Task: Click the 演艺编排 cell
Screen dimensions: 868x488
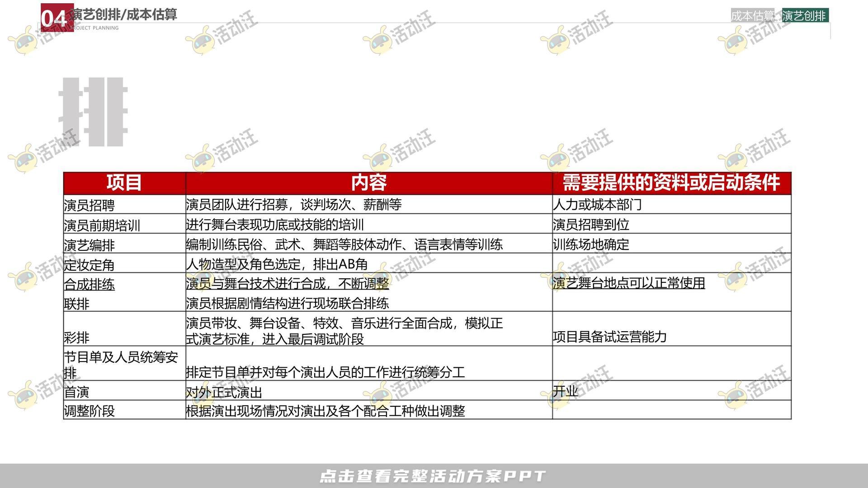Action: coord(124,244)
